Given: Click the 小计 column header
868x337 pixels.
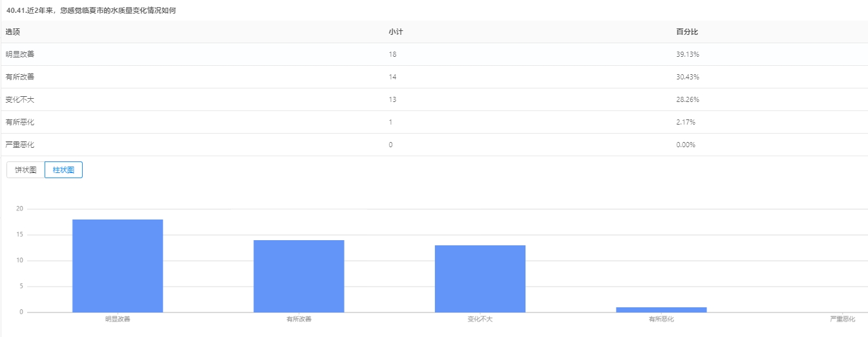Looking at the screenshot, I should [x=396, y=32].
